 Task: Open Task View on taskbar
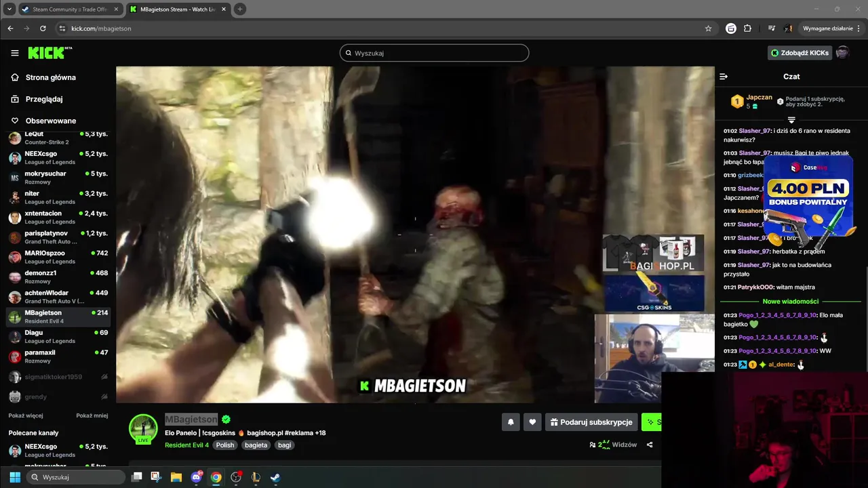[x=136, y=477]
